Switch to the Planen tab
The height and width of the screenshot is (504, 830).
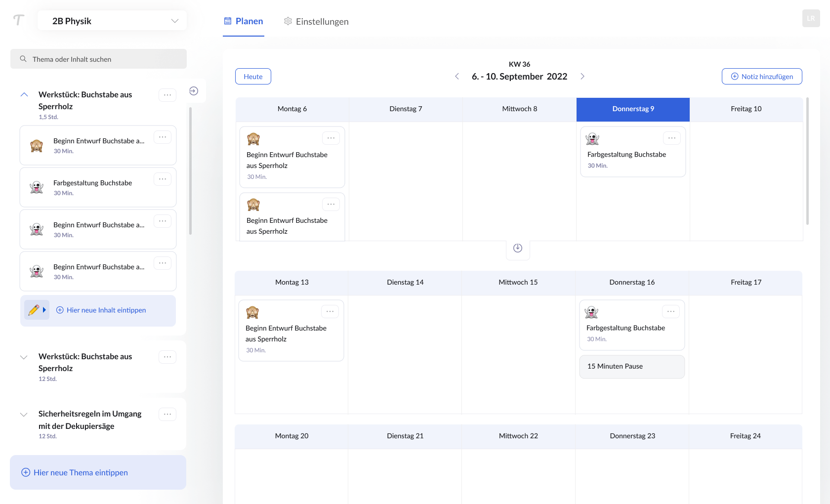[x=244, y=21]
